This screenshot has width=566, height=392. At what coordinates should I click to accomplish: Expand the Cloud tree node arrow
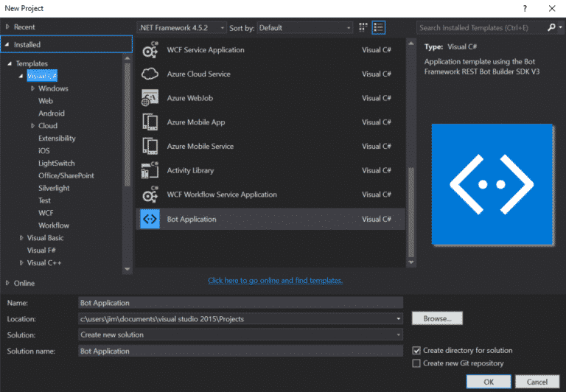click(32, 125)
